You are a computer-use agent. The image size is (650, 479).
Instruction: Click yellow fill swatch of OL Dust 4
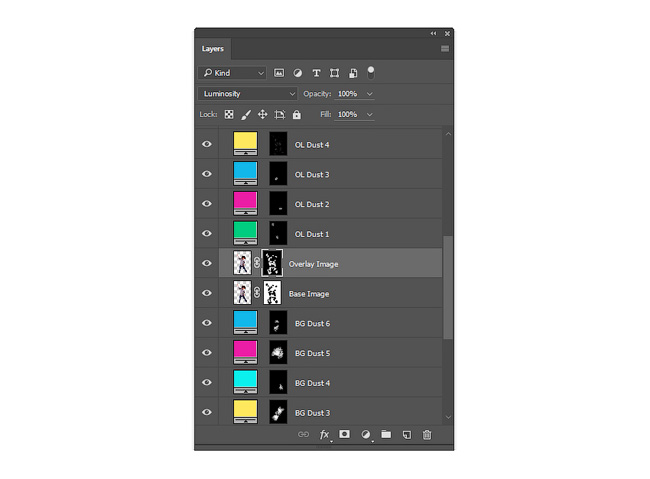coord(245,143)
